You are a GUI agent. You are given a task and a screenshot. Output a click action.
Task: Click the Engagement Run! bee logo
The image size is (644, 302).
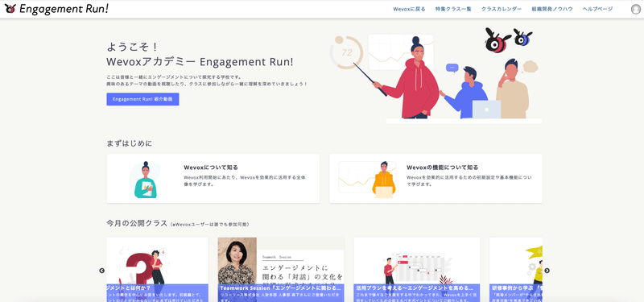point(10,9)
